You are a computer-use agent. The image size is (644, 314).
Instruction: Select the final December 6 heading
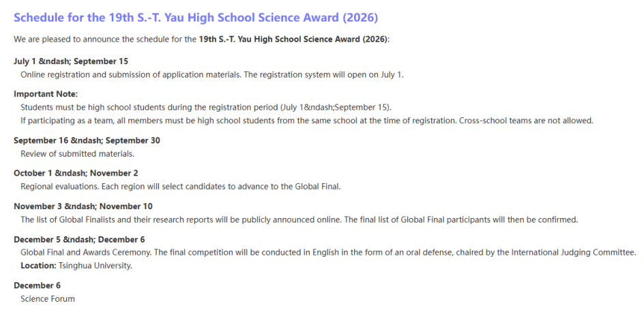click(37, 285)
